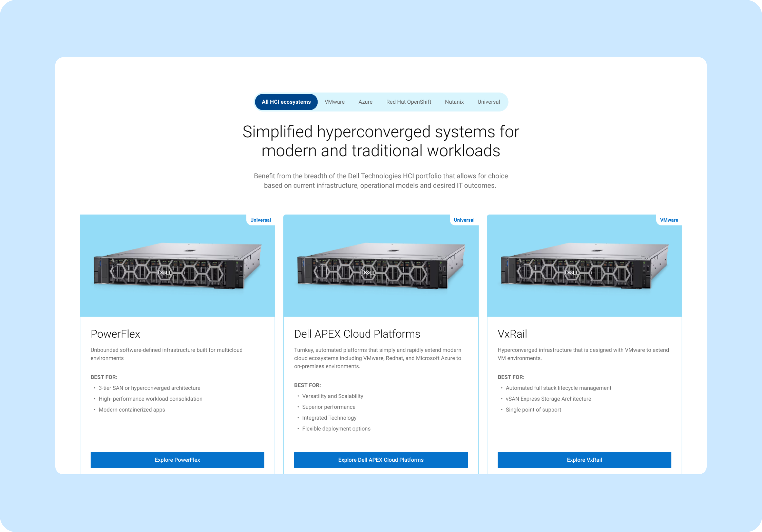Click the VMware tag on VxRail card
The height and width of the screenshot is (532, 762).
click(x=669, y=220)
